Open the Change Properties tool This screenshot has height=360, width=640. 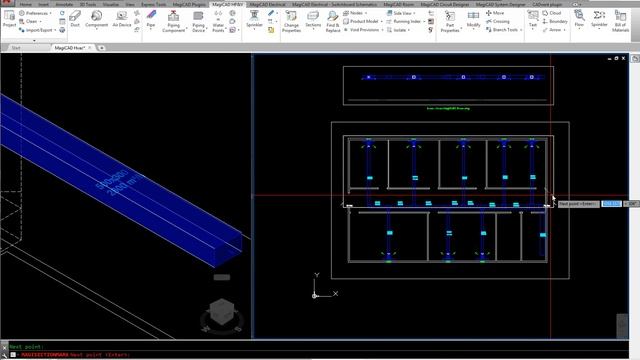point(291,21)
